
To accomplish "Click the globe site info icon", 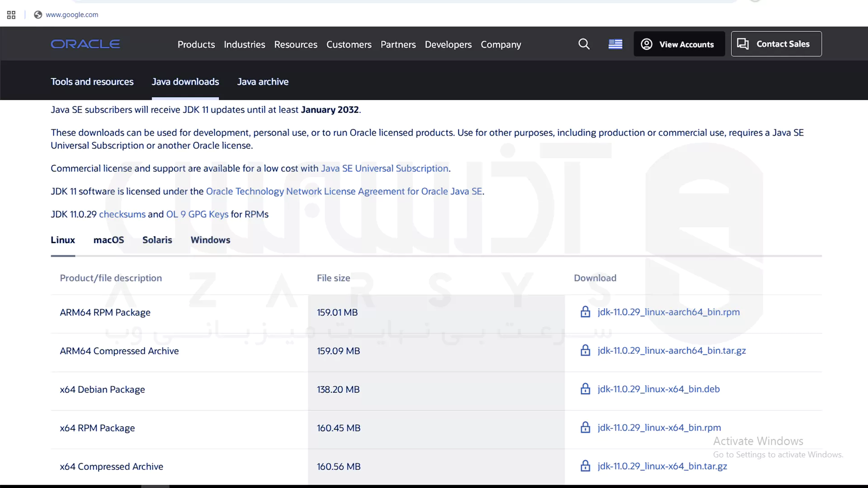I will pos(38,15).
